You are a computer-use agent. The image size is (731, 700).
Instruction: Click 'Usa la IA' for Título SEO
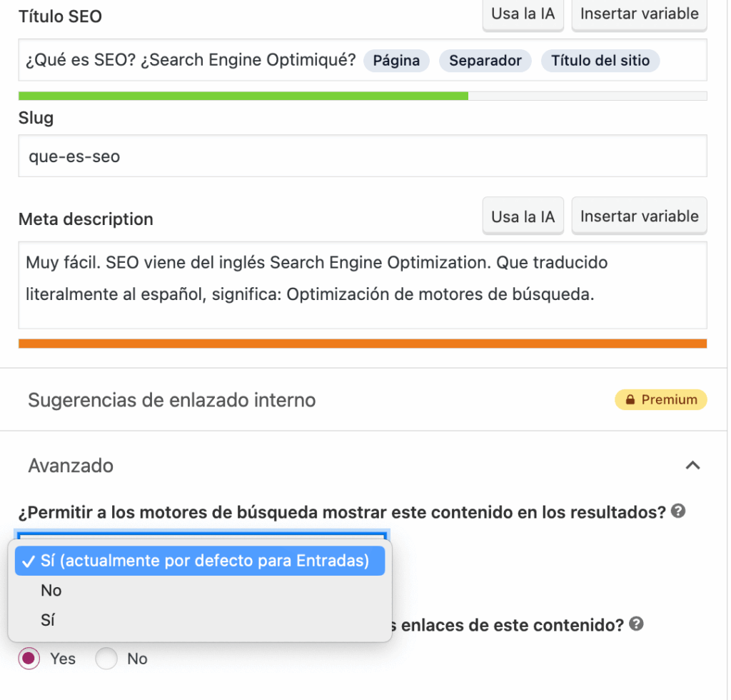pyautogui.click(x=523, y=14)
